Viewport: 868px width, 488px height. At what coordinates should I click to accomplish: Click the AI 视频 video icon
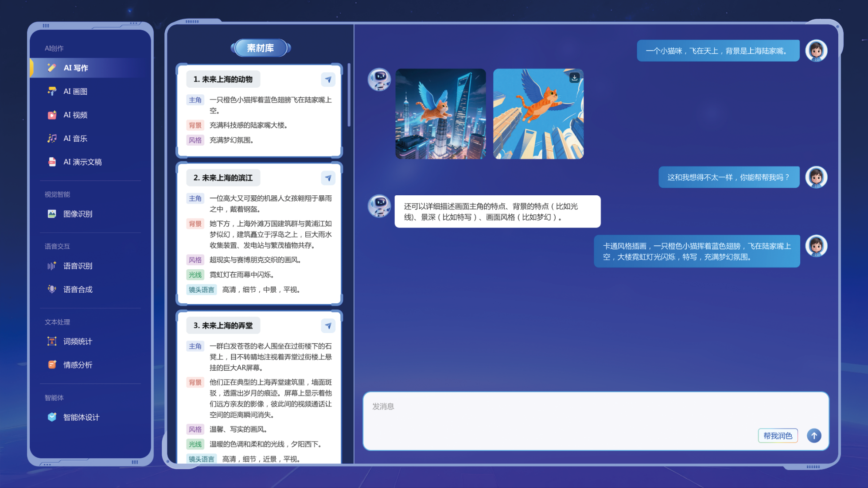52,115
